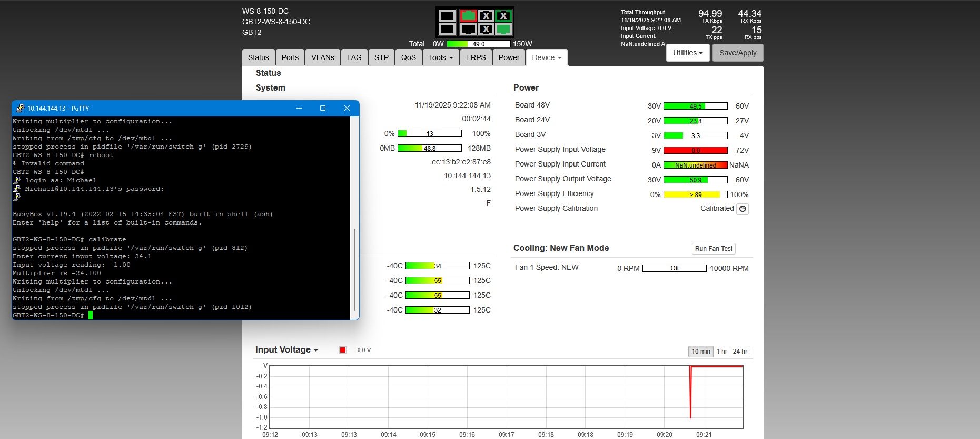Viewport: 980px width, 439px height.
Task: Click the Run Fan Test button
Action: pos(714,249)
